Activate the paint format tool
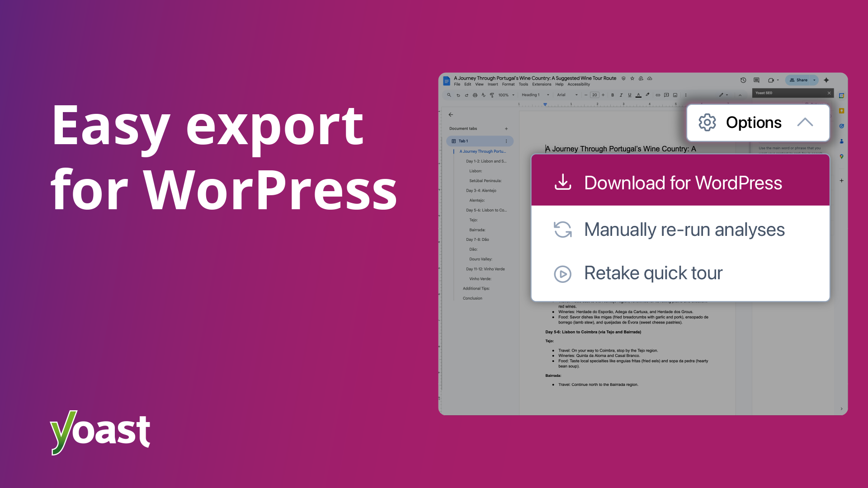This screenshot has height=488, width=868. click(492, 95)
